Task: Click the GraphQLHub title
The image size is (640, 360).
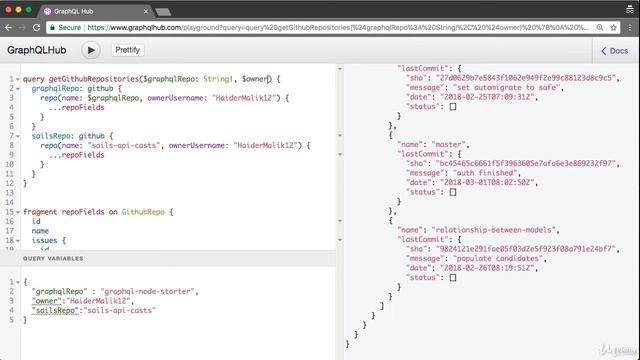Action: [x=37, y=50]
